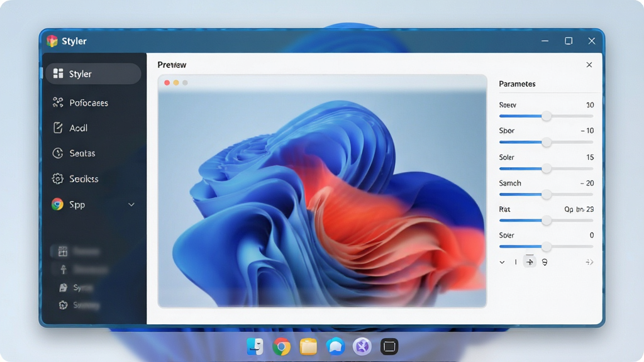Click the vertical bar icon under sliders
This screenshot has width=644, height=362.
pyautogui.click(x=516, y=262)
